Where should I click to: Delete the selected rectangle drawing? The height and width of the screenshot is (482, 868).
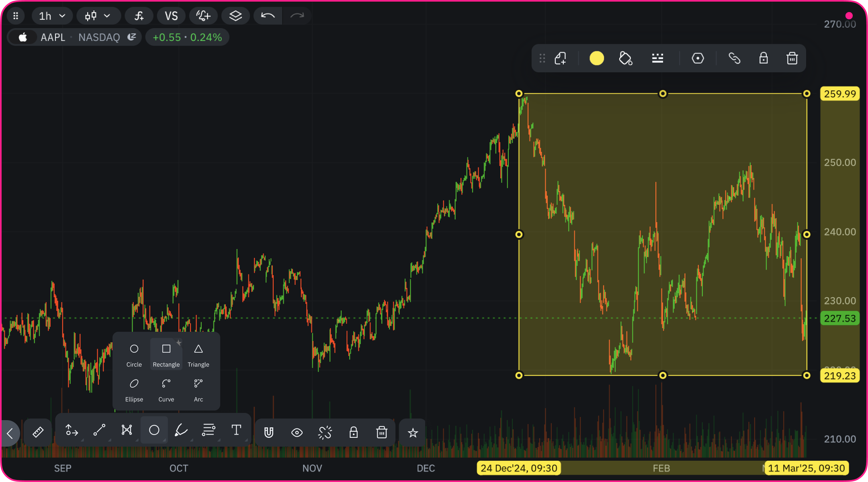click(792, 59)
